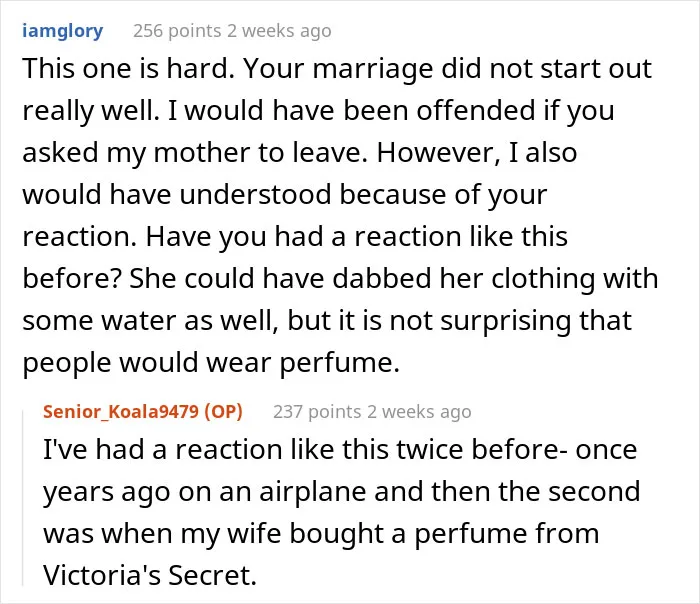Screen dimensions: 700x604
Task: Click the line 'before? She could have dabbed'
Action: point(340,279)
